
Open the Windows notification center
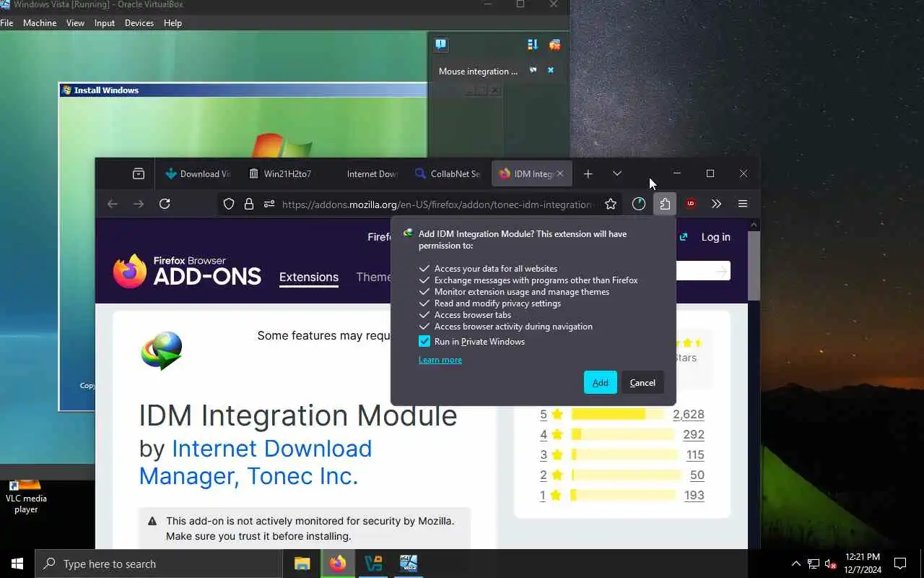(900, 564)
